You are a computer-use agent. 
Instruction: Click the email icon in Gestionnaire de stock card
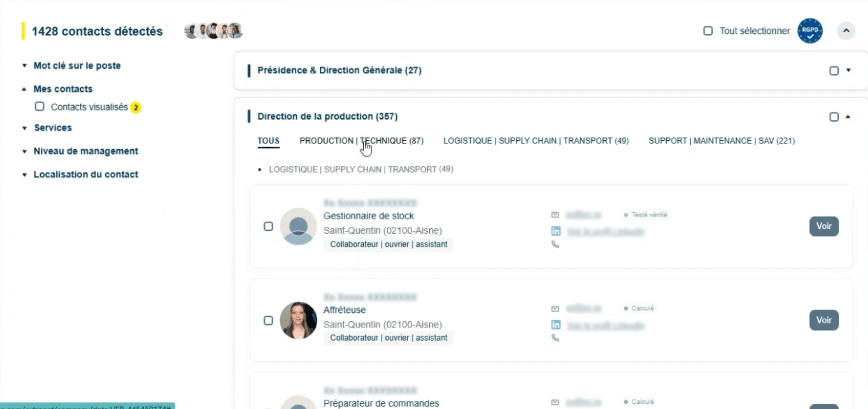pos(555,215)
